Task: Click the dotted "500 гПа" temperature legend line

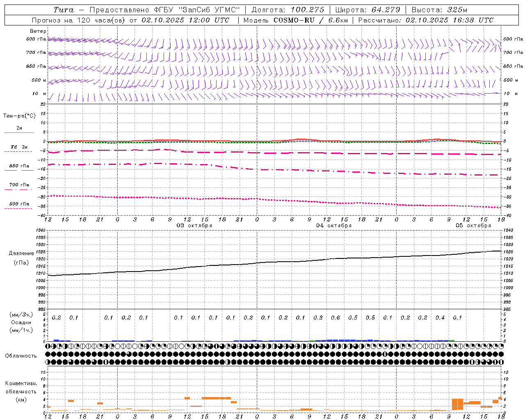Action: point(18,208)
